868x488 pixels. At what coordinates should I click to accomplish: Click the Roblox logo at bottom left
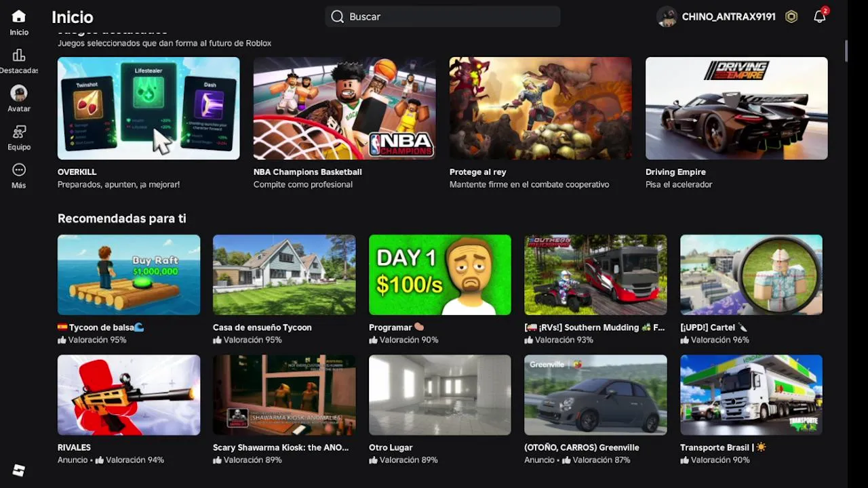pos(19,470)
